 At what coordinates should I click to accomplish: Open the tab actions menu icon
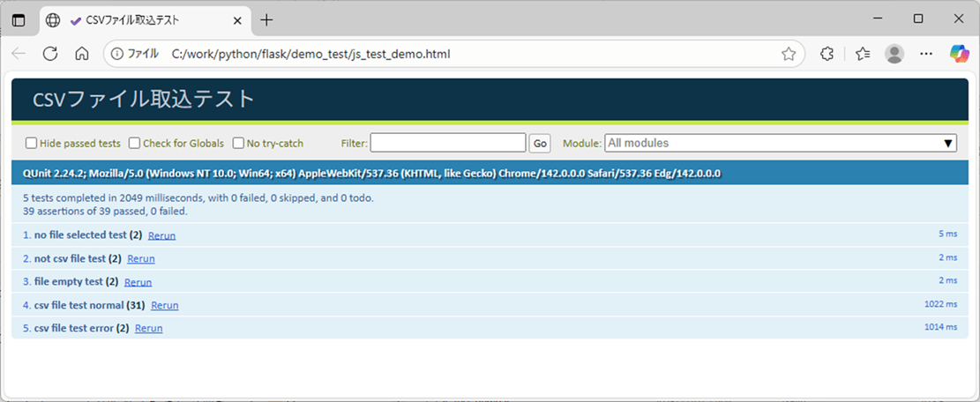[x=19, y=19]
